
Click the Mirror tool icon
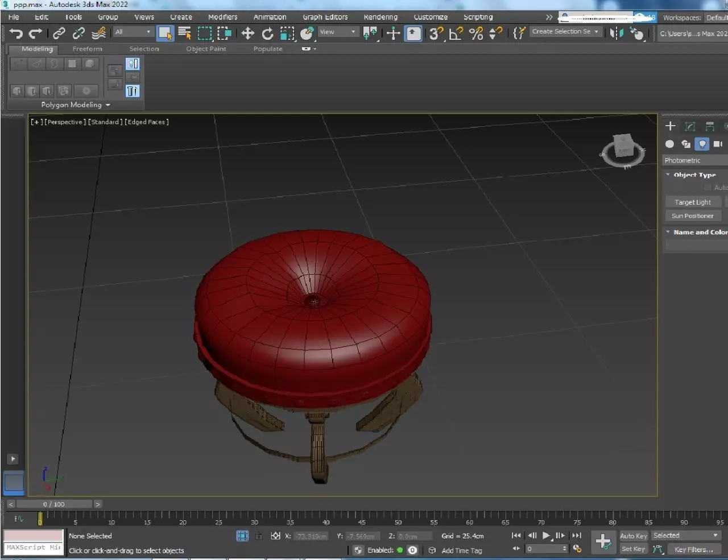(616, 34)
